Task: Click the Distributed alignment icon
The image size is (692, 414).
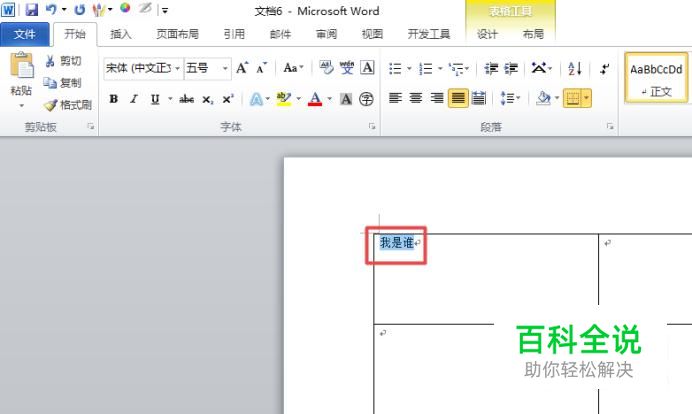Action: click(478, 98)
